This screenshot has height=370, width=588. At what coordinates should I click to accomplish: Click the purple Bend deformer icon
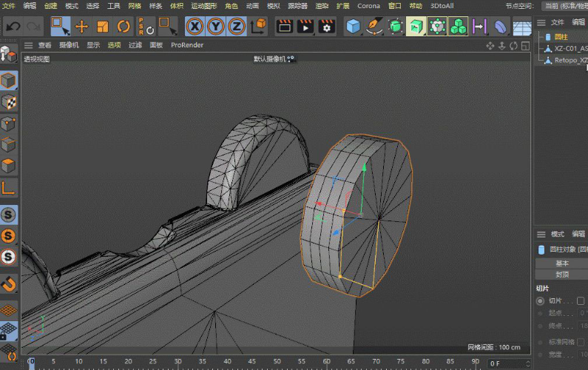[x=500, y=27]
